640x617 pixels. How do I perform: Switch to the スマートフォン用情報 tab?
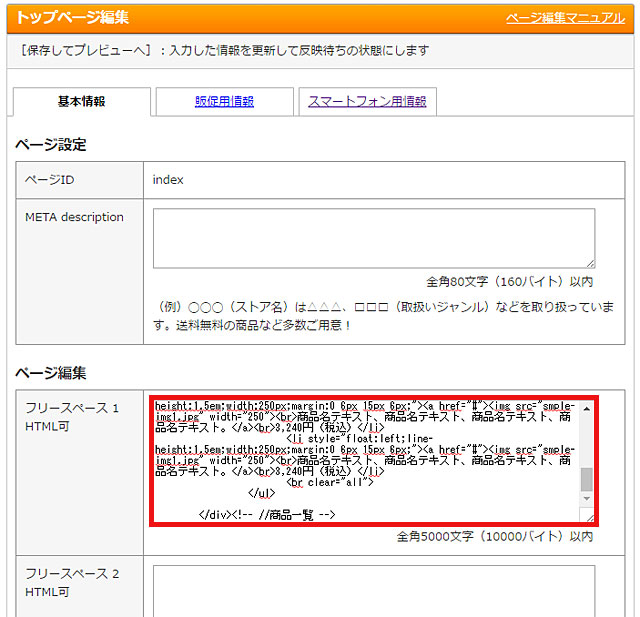(367, 101)
